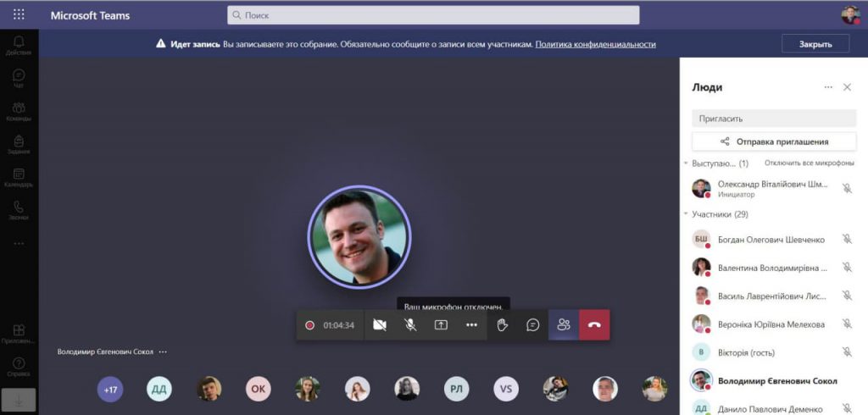Collapse the attendees section (29)
This screenshot has height=415, width=868.
(x=687, y=214)
